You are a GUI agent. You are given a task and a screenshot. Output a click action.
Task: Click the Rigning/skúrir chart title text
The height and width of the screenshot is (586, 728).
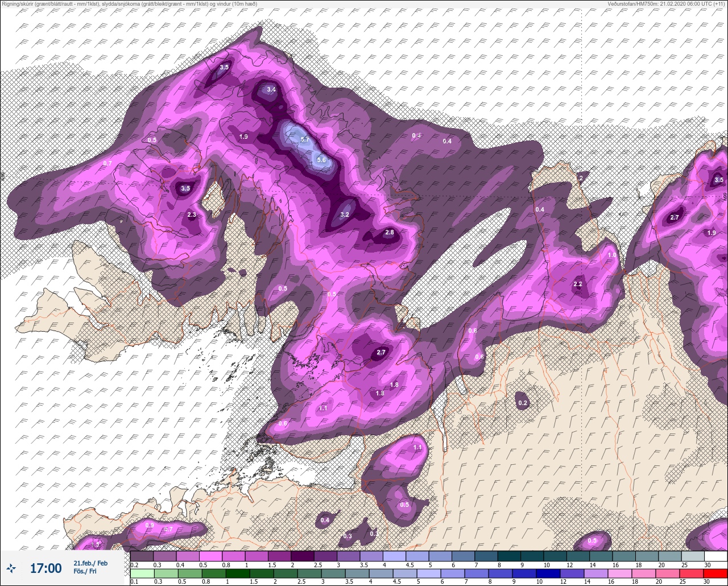tap(130, 4)
